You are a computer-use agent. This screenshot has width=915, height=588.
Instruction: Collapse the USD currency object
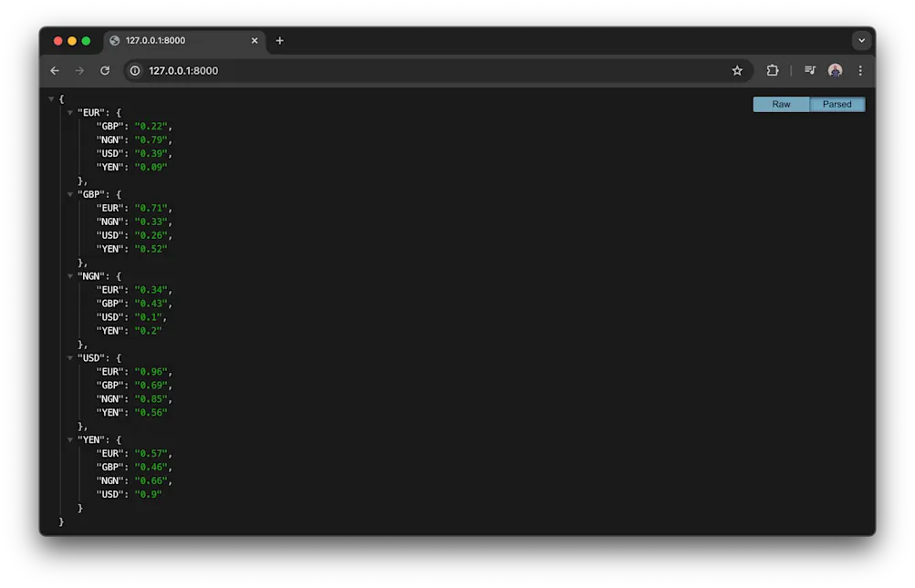click(70, 357)
